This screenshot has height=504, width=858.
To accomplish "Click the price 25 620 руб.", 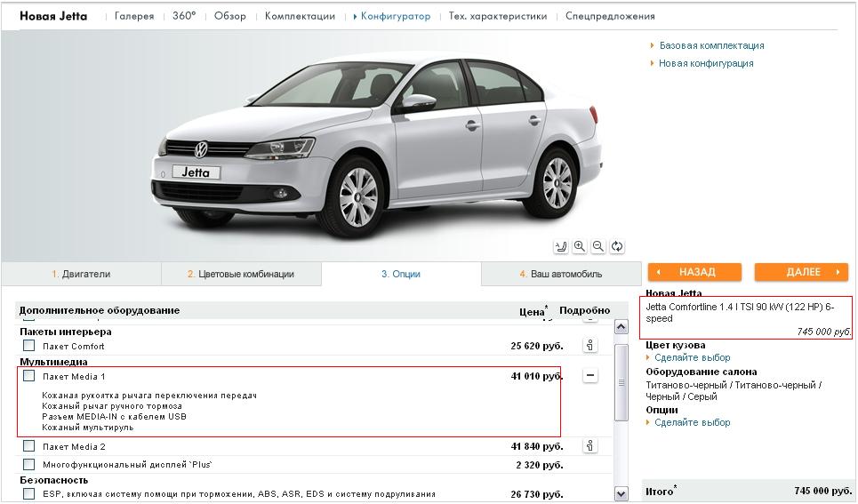I will pyautogui.click(x=537, y=346).
